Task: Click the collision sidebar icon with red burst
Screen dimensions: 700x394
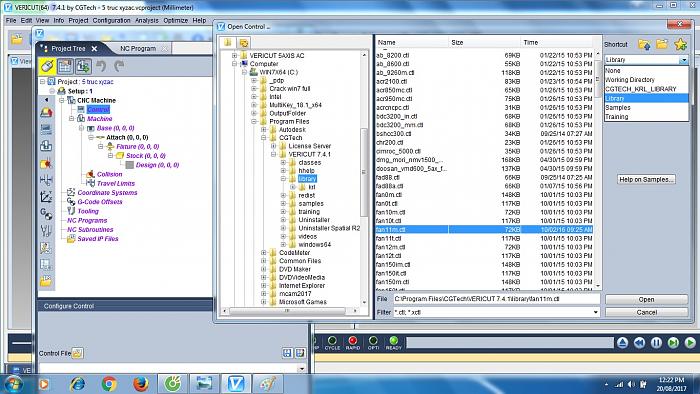Action: 46,163
